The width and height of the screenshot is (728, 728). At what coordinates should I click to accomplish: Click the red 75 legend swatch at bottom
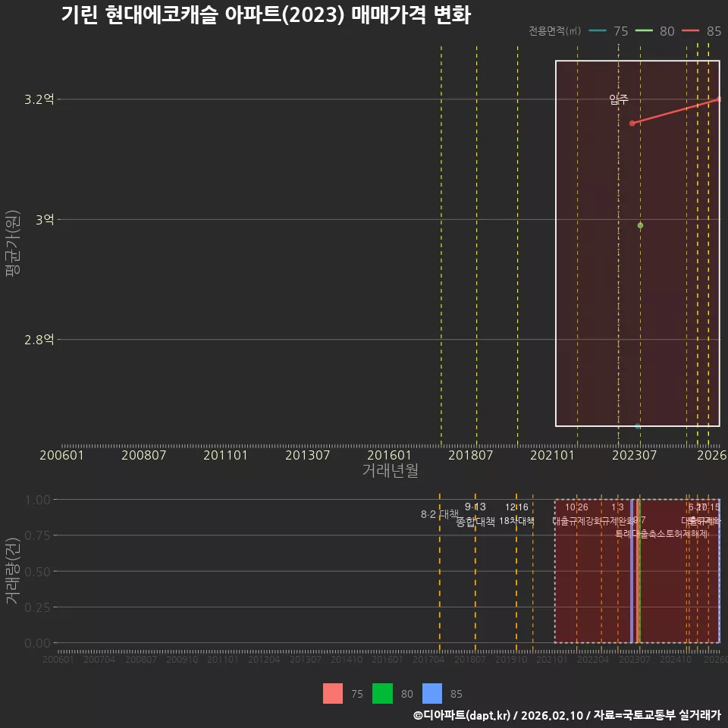pos(333,693)
